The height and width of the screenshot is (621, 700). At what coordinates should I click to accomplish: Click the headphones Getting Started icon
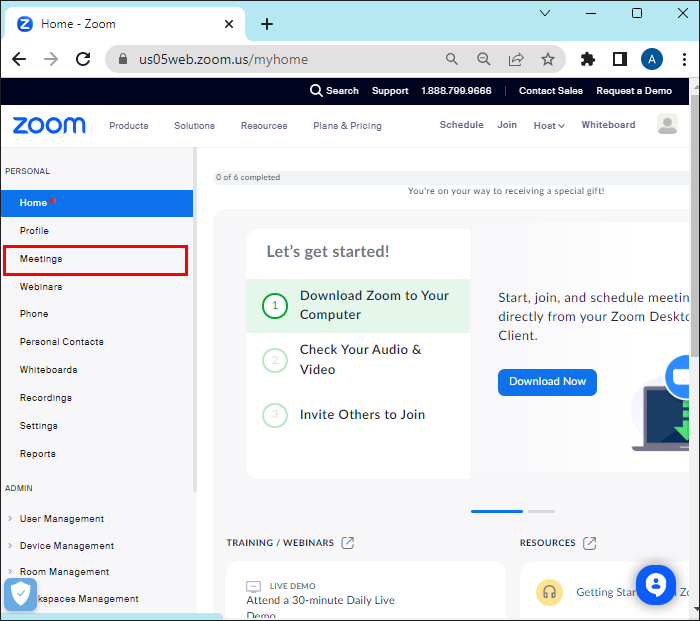pos(549,592)
